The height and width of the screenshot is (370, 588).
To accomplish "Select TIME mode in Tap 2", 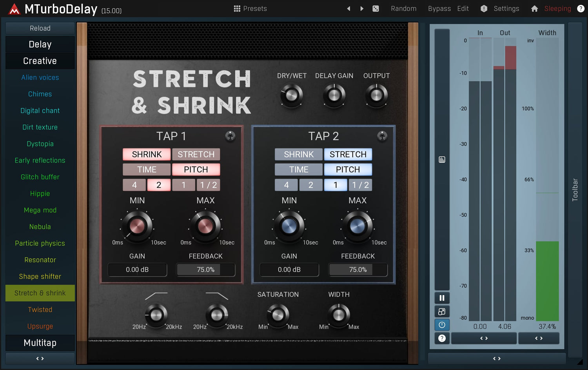I will (x=299, y=170).
